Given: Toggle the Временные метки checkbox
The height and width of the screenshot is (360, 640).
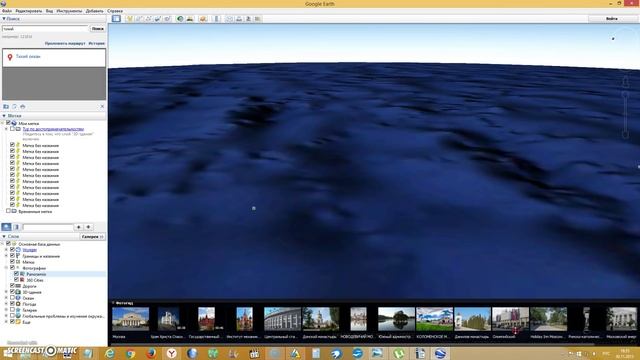Looking at the screenshot, I should pyautogui.click(x=8, y=211).
